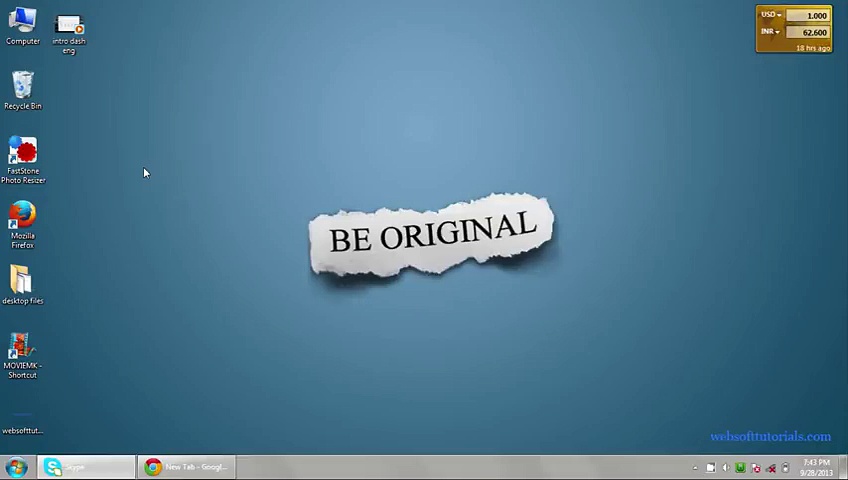Screen dimensions: 848x480
Task: Click the 62.600 INR amount field
Action: 808,32
